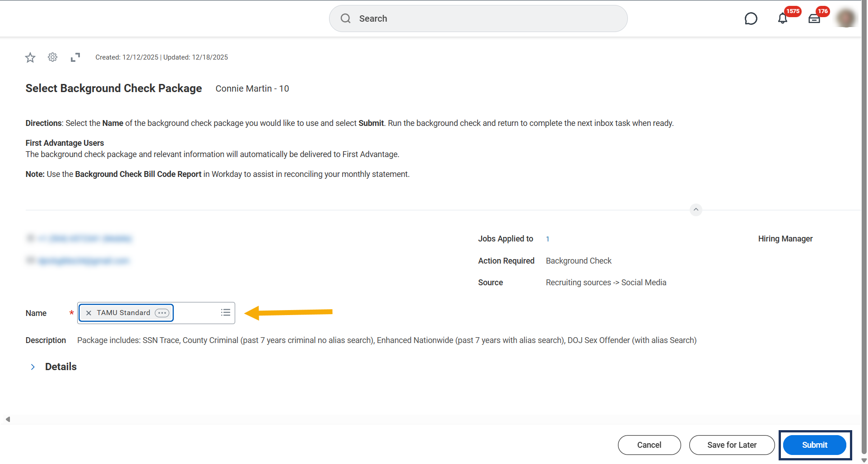Click the magnifier icon in search bar
The height and width of the screenshot is (464, 868).
pyautogui.click(x=346, y=19)
